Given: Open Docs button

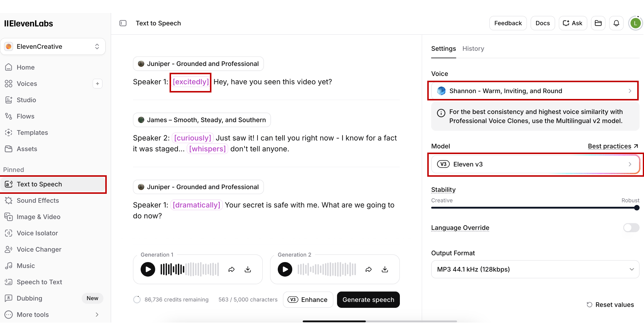Looking at the screenshot, I should click(x=543, y=23).
